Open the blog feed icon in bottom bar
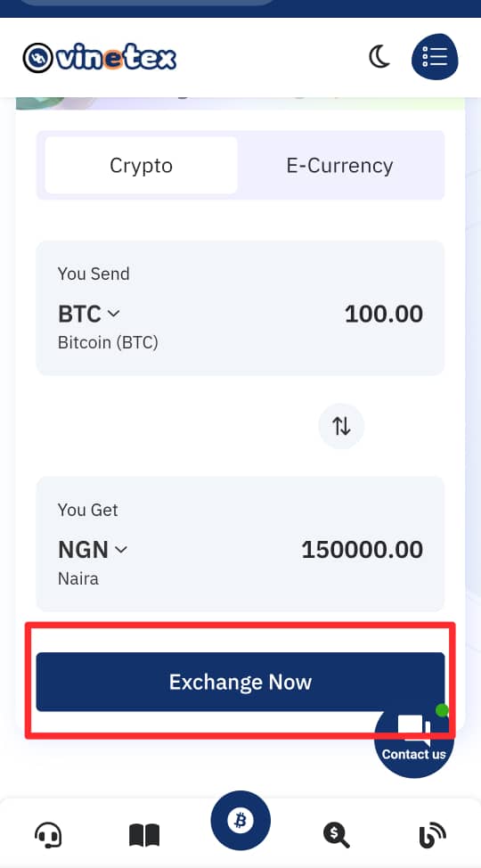The width and height of the screenshot is (481, 868). (432, 835)
